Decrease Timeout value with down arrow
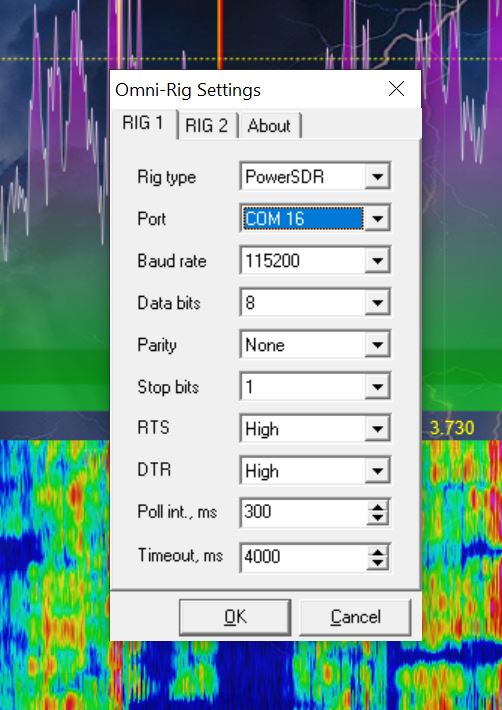Screen dimensions: 502x710 click(x=378, y=562)
